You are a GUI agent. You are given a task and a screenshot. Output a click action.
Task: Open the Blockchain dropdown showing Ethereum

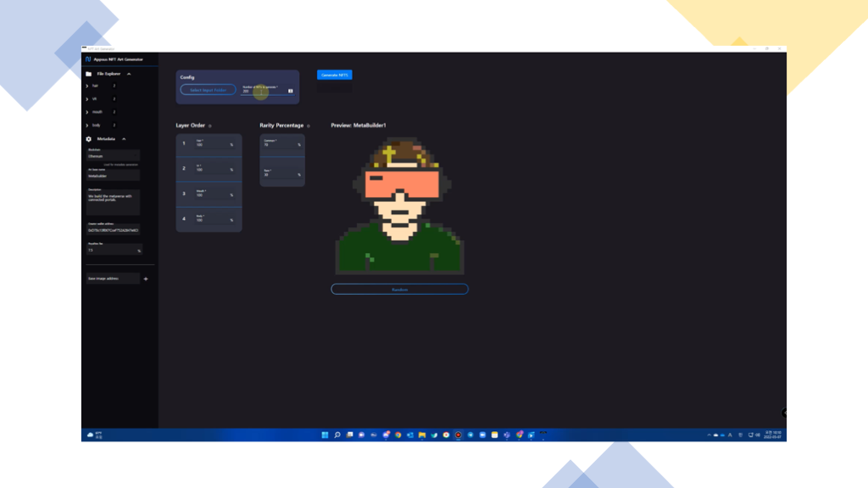click(113, 156)
